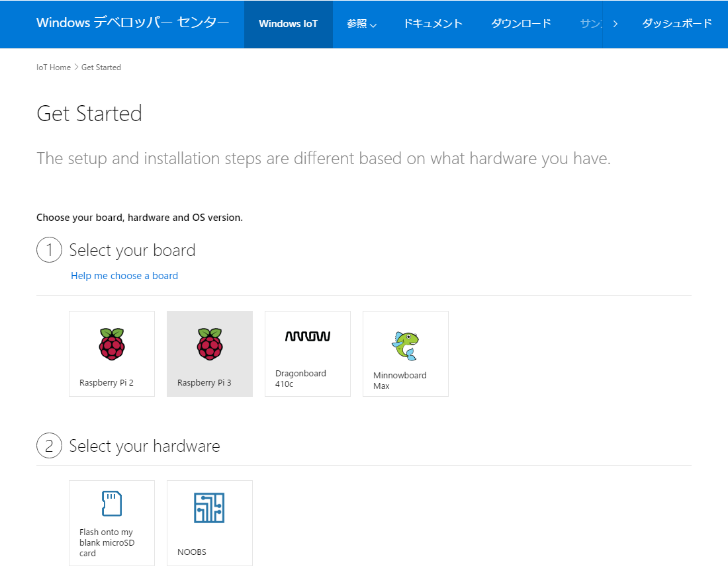Click the partially hidden サン menu item
728x588 pixels.
(x=591, y=24)
